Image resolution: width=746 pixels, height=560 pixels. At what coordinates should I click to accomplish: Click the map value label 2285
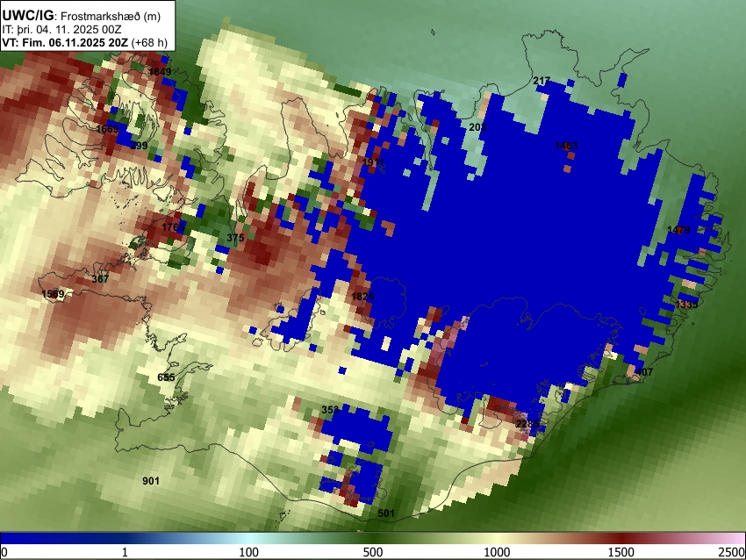(527, 423)
